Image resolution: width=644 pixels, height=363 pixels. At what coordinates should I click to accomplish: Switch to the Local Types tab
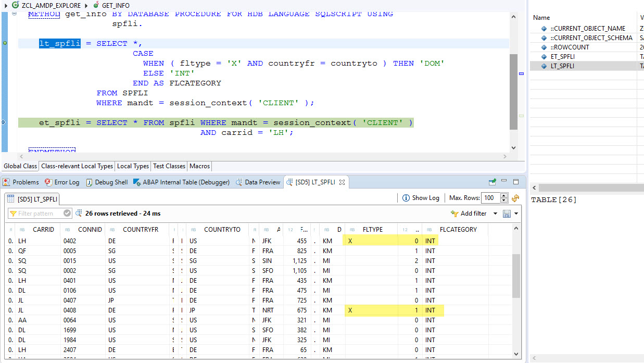pyautogui.click(x=133, y=166)
